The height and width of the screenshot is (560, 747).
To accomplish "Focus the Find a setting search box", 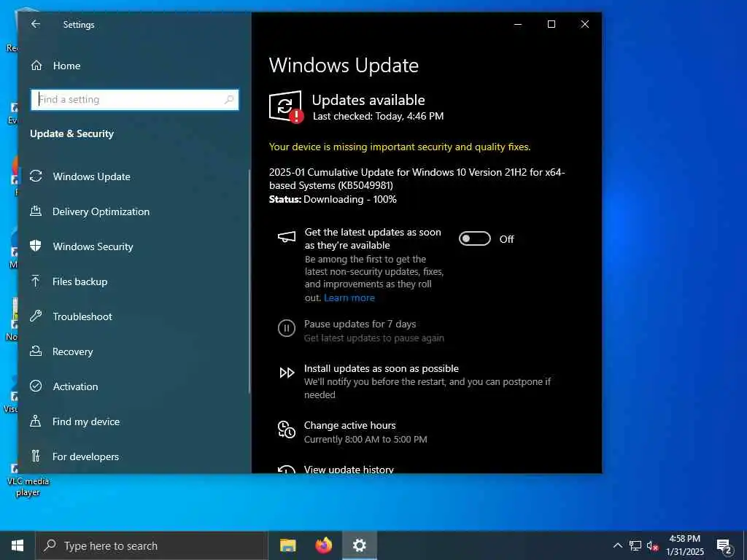I will pos(134,99).
